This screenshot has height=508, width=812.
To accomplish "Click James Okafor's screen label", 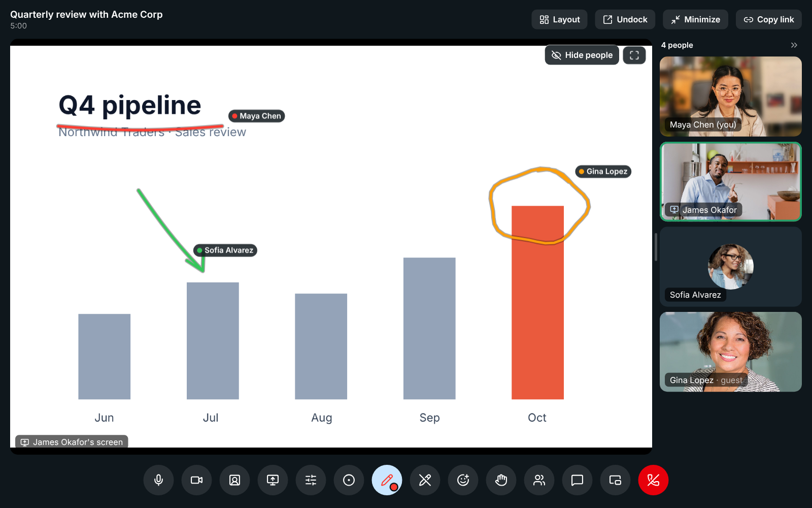I will (x=72, y=442).
